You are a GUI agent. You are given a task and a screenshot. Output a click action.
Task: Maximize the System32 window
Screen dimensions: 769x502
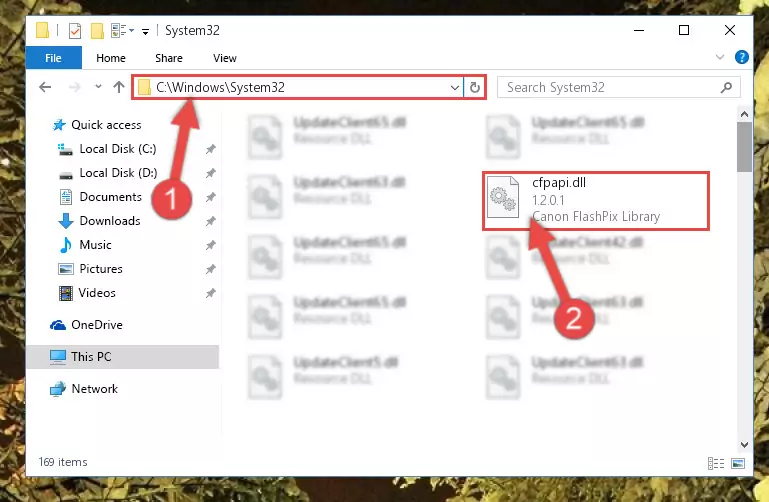[x=684, y=30]
